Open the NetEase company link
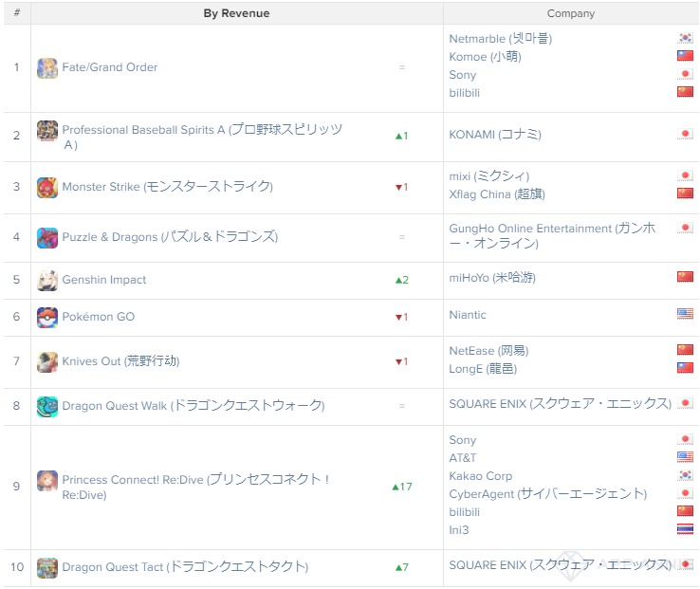This screenshot has height=589, width=700. [x=488, y=351]
